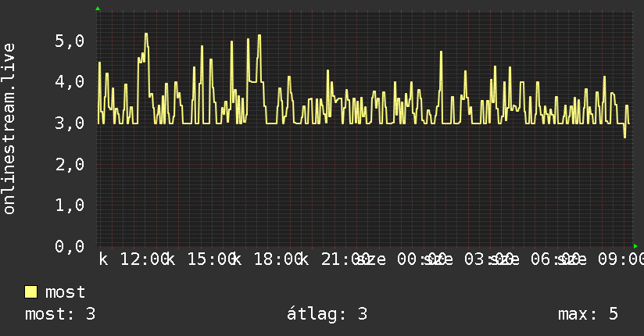Image resolution: width=644 pixels, height=336 pixels.
Task: Click the 4,0 y-axis label
Action: [70, 82]
